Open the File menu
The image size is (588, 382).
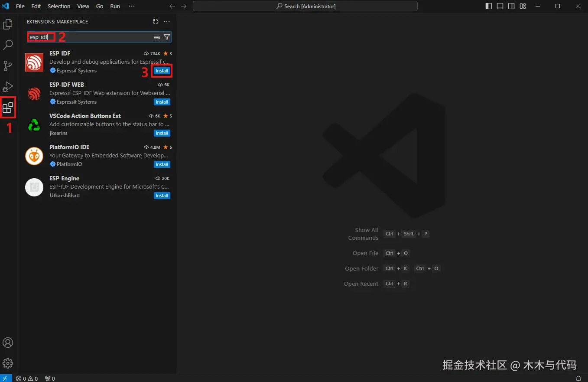[20, 6]
